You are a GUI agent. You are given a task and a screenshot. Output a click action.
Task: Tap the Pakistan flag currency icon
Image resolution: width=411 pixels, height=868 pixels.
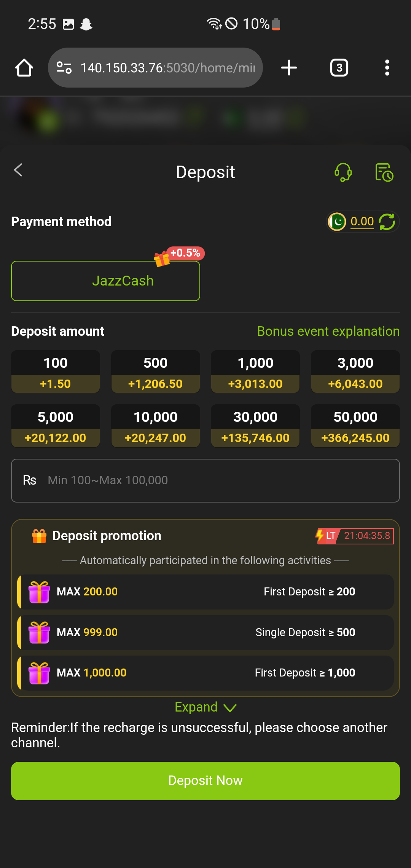[337, 222]
